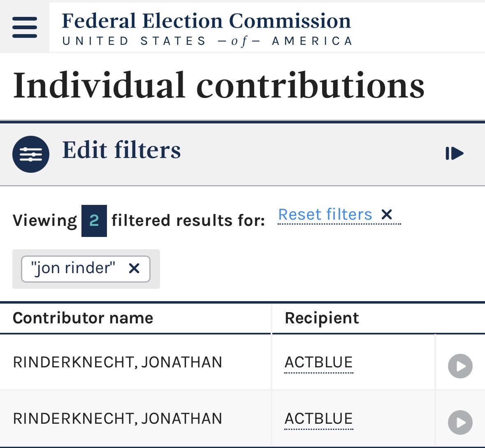Click the results count badge showing 2

click(x=94, y=221)
